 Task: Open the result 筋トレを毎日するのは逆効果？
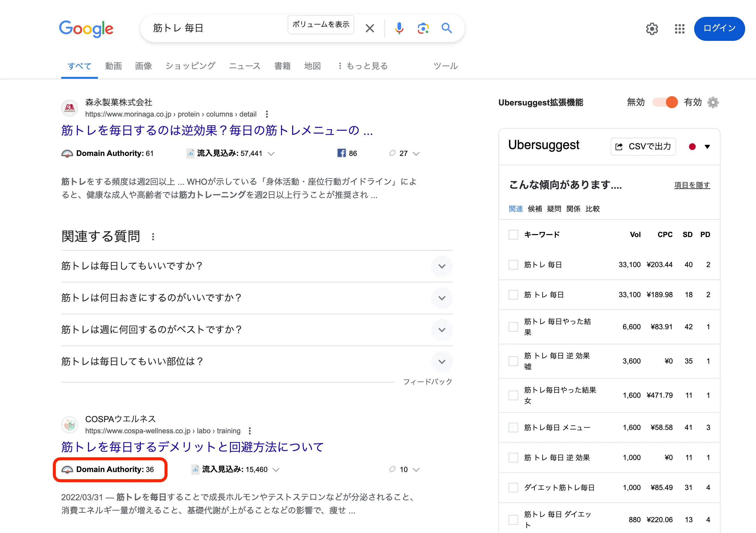coord(217,130)
